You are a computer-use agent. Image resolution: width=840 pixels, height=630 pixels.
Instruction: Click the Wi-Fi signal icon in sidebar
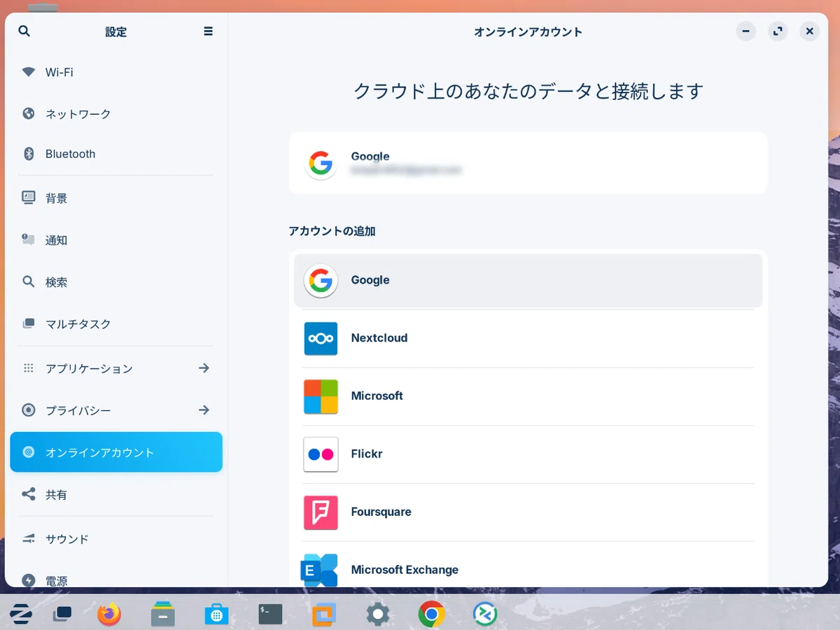tap(29, 72)
